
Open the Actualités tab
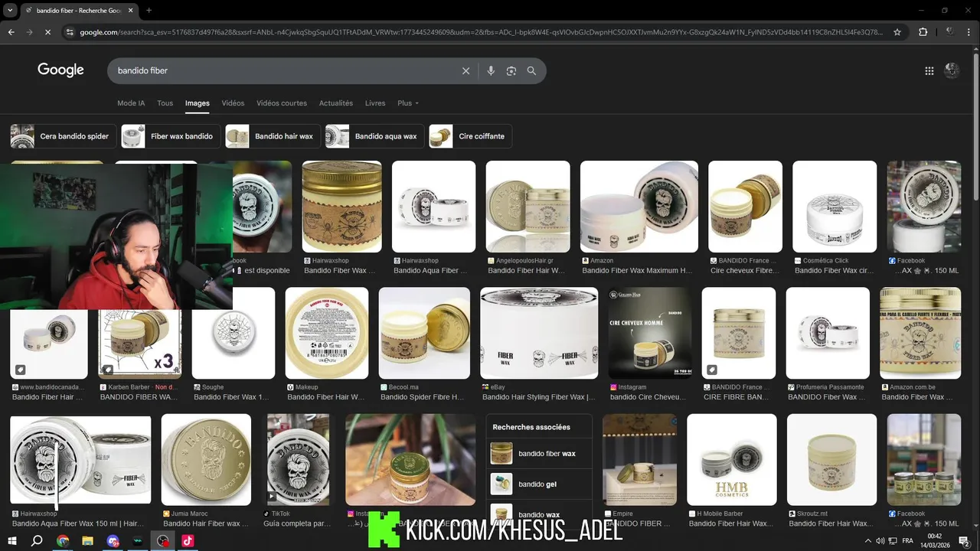click(336, 103)
